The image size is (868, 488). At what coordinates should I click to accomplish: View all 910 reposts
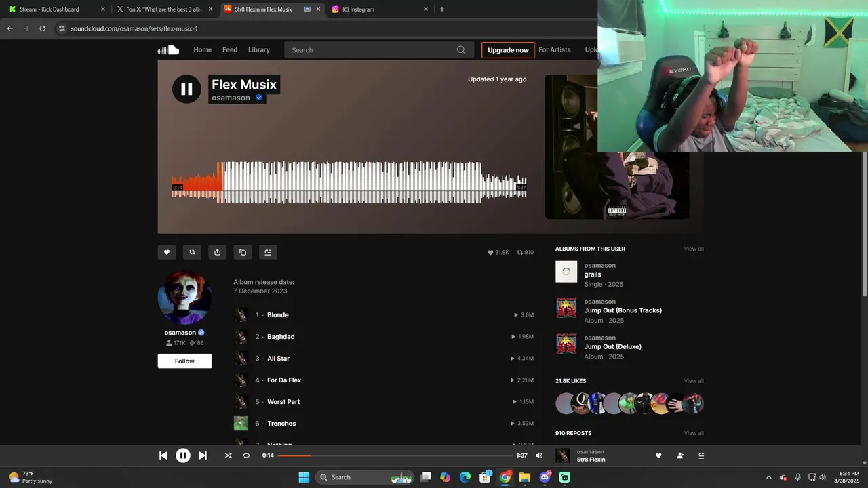pos(694,433)
